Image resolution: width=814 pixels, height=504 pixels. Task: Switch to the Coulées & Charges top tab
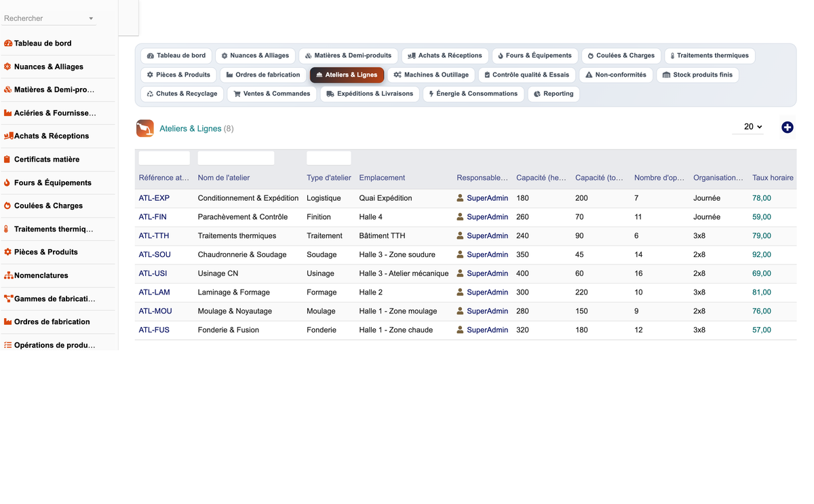point(621,56)
